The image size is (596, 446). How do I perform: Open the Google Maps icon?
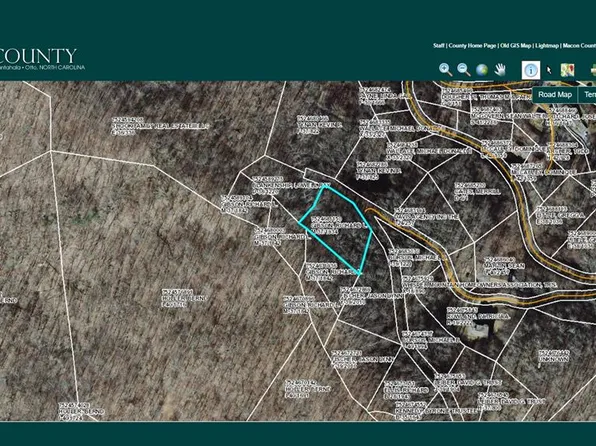[x=567, y=70]
